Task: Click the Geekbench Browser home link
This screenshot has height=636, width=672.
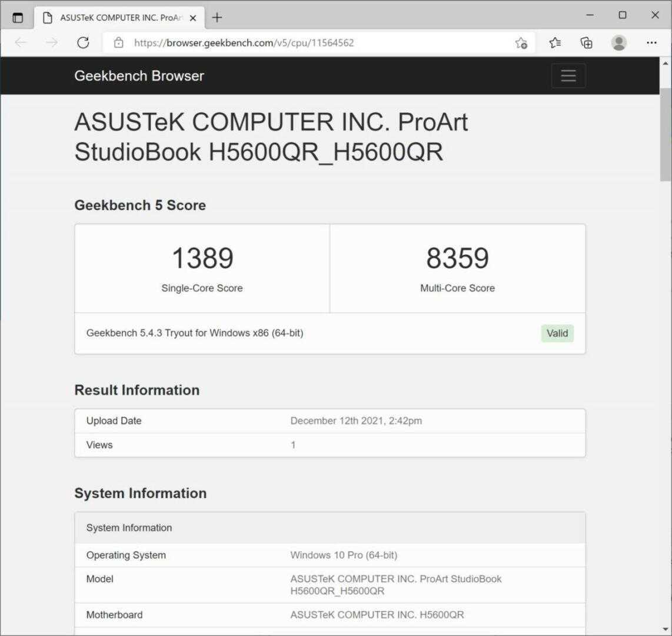Action: click(139, 76)
